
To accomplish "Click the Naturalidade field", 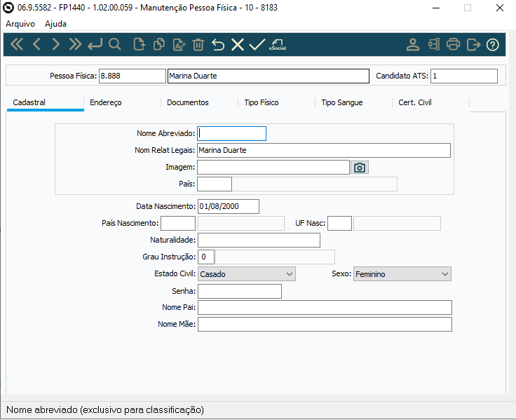I will (x=259, y=240).
